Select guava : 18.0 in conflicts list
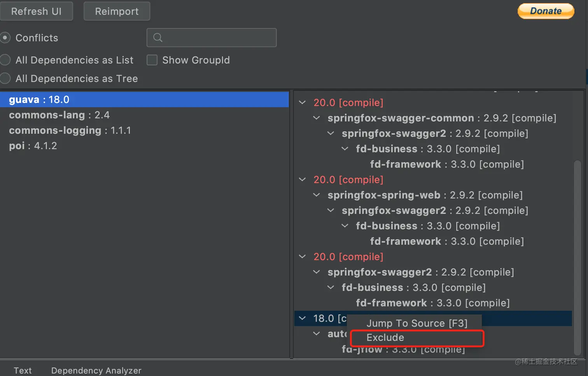 point(144,99)
